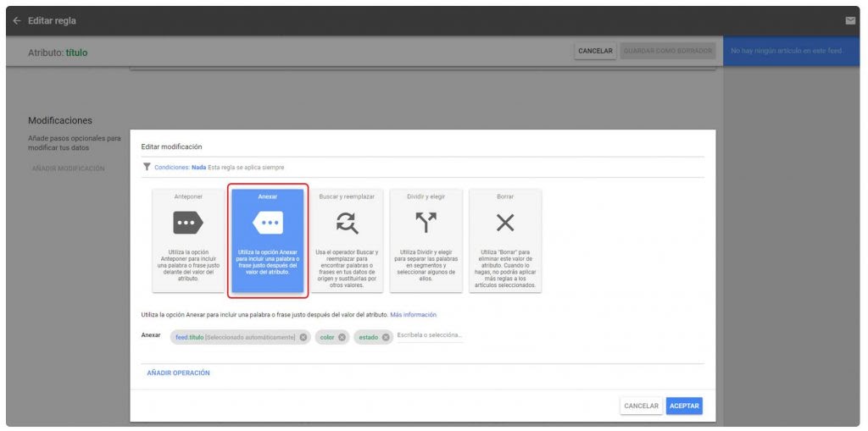Remove the estado chip
The width and height of the screenshot is (868, 431).
386,337
